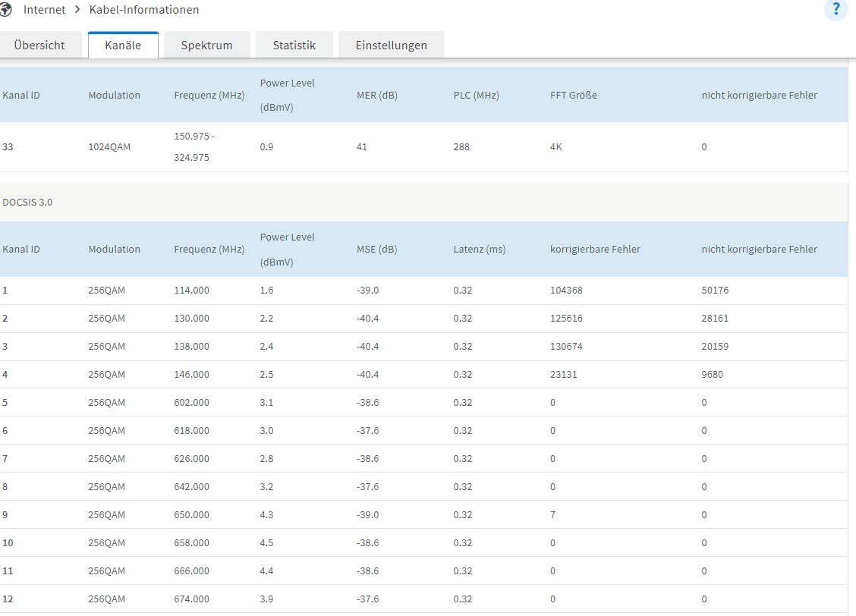
Task: Select correctable errors value 125616
Action: pyautogui.click(x=566, y=318)
